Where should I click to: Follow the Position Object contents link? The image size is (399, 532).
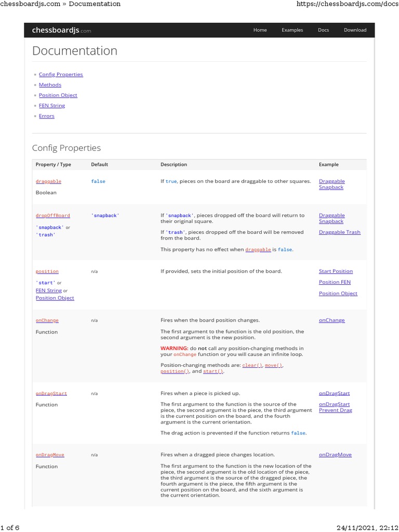click(x=58, y=95)
